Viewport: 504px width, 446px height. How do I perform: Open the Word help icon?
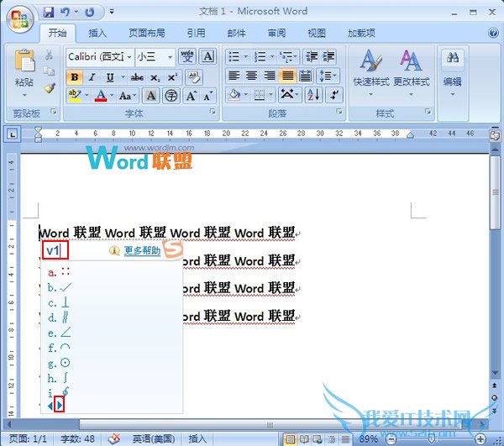[493, 33]
